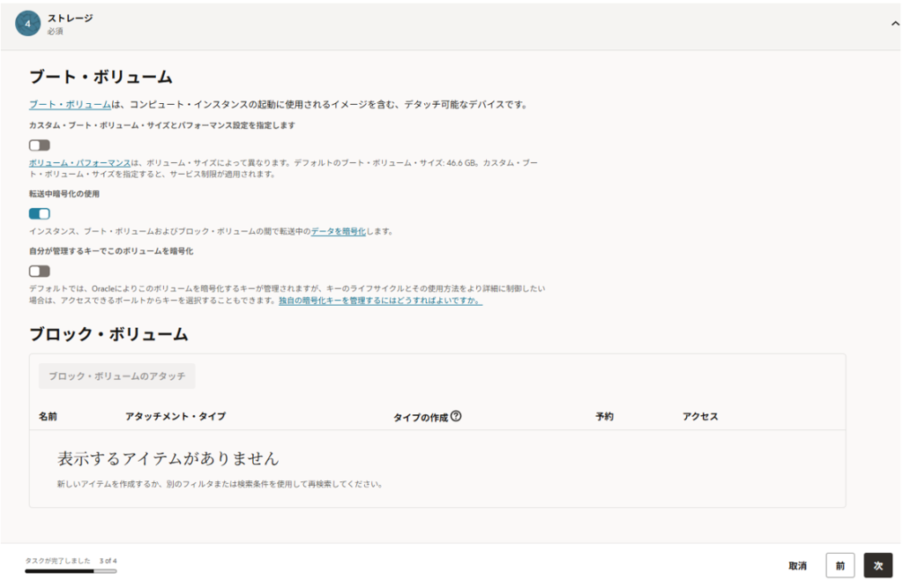Click the 3 of 4 task progress bar
The height and width of the screenshot is (588, 903).
pyautogui.click(x=71, y=571)
